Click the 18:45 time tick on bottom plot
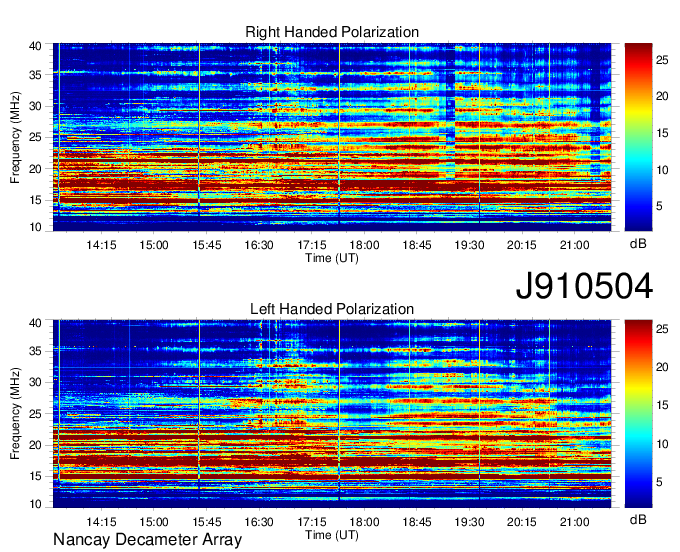Image resolution: width=680 pixels, height=552 pixels. 417,521
